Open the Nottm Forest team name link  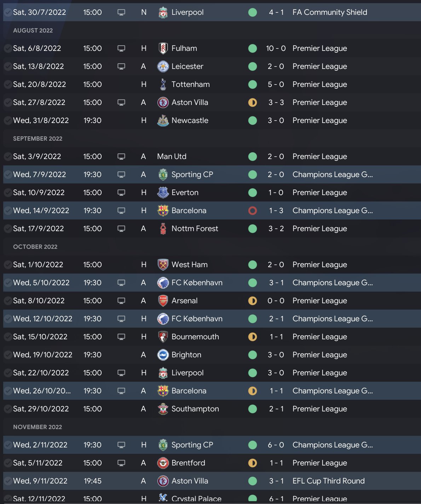195,229
